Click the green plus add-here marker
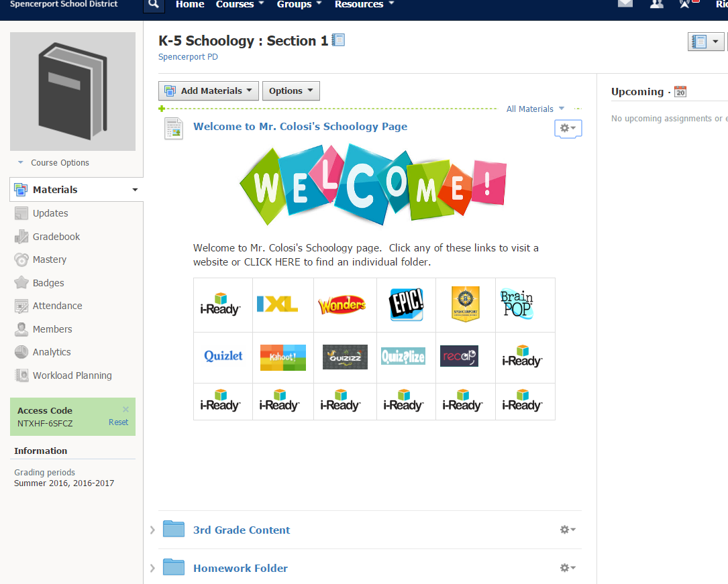 pos(162,109)
